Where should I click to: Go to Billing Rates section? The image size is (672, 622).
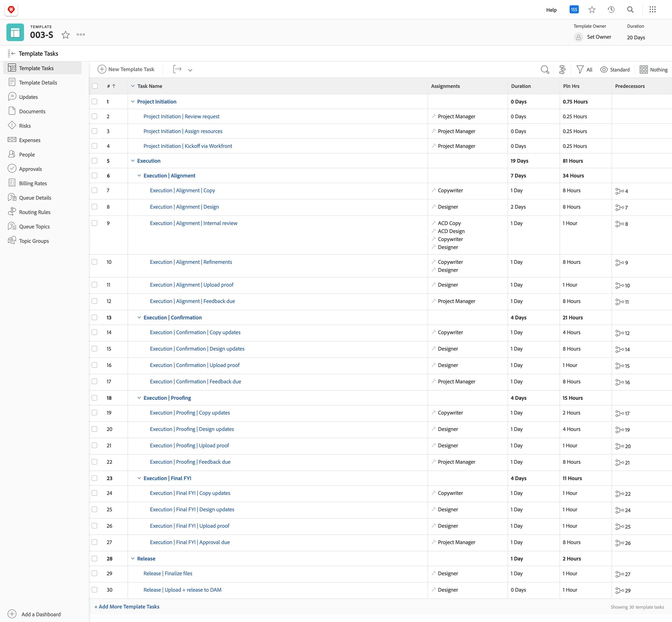click(x=33, y=184)
